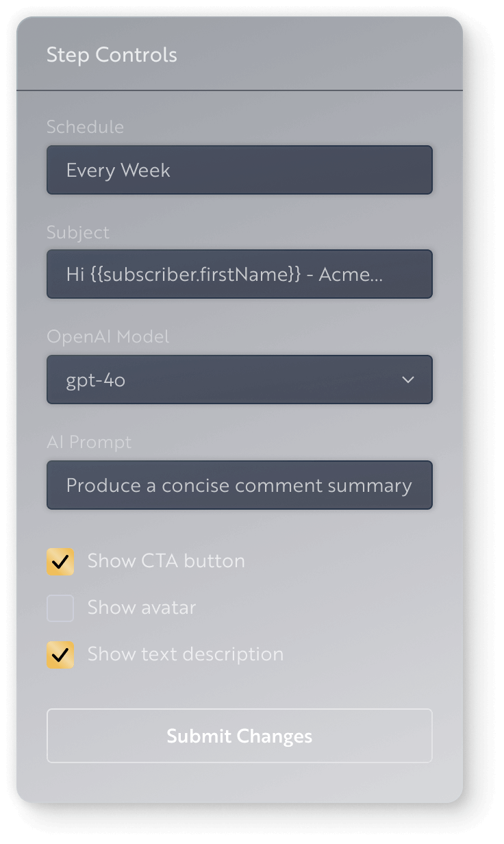Click the Step Controls panel title
The width and height of the screenshot is (504, 844).
112,55
